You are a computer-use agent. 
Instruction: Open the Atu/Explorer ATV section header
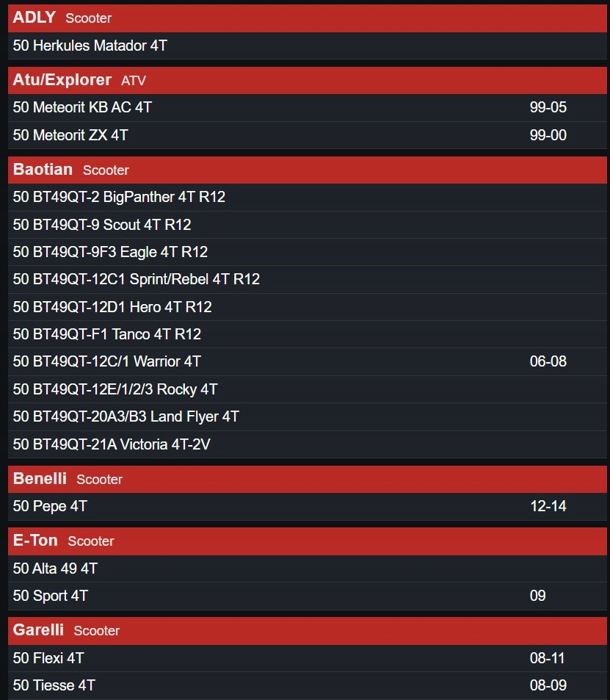pos(307,80)
